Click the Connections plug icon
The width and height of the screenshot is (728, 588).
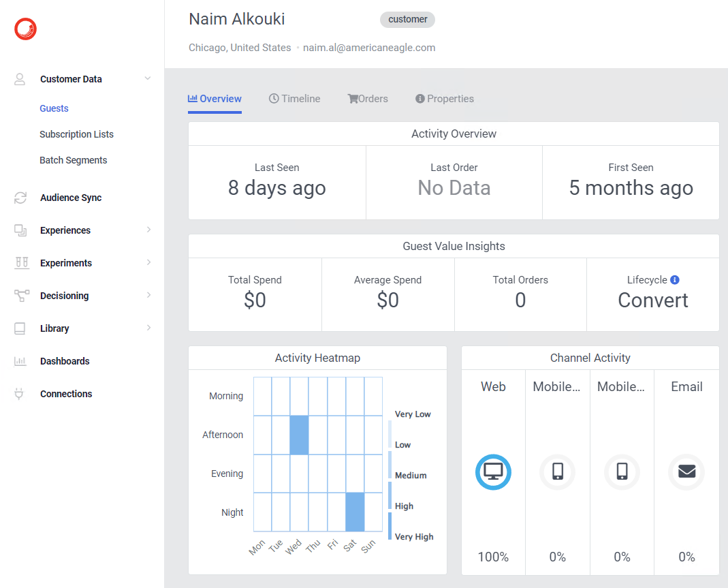click(19, 394)
